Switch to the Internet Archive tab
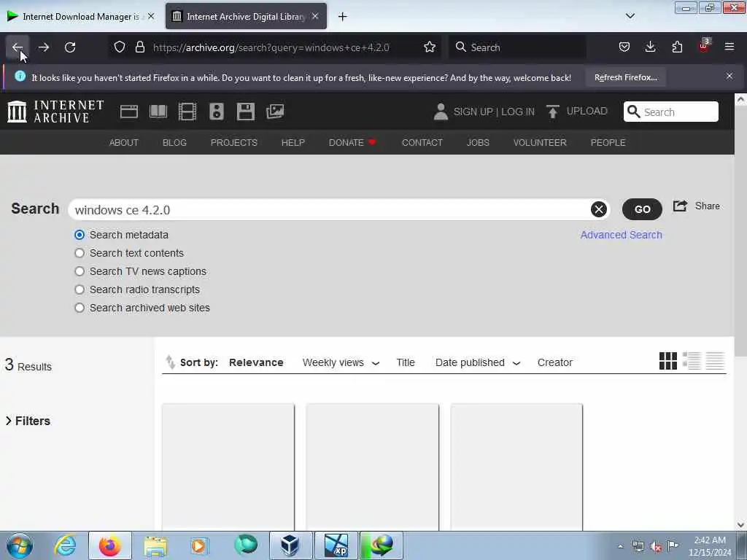 point(246,17)
